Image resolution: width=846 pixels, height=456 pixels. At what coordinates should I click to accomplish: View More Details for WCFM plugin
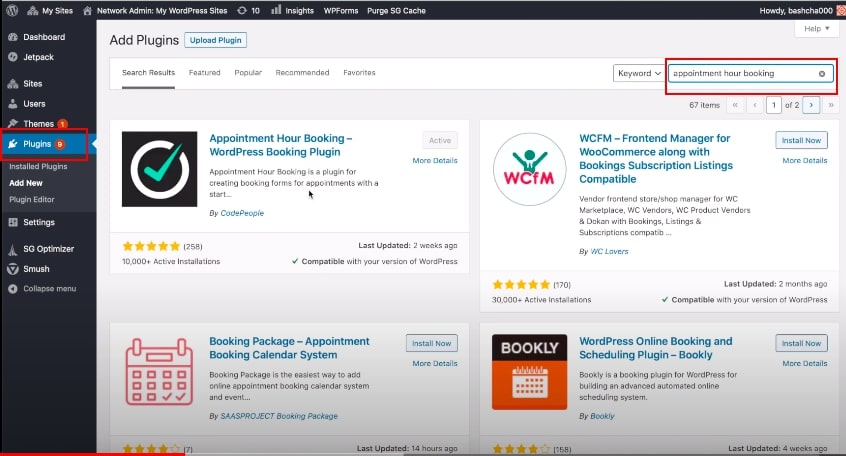(x=804, y=160)
